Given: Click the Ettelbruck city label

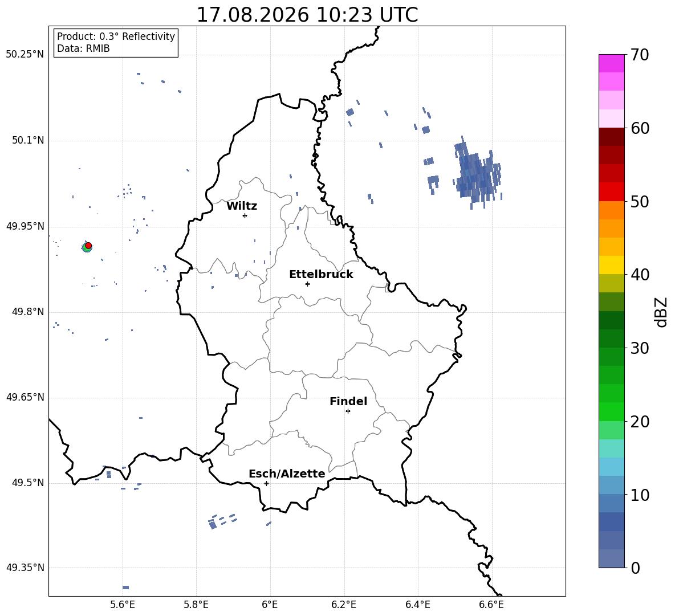Looking at the screenshot, I should coord(321,275).
